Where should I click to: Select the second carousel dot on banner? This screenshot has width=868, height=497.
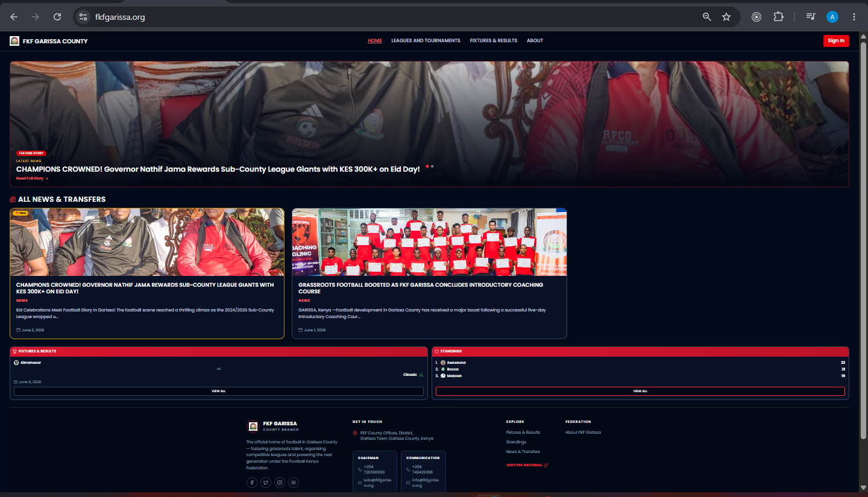point(432,166)
